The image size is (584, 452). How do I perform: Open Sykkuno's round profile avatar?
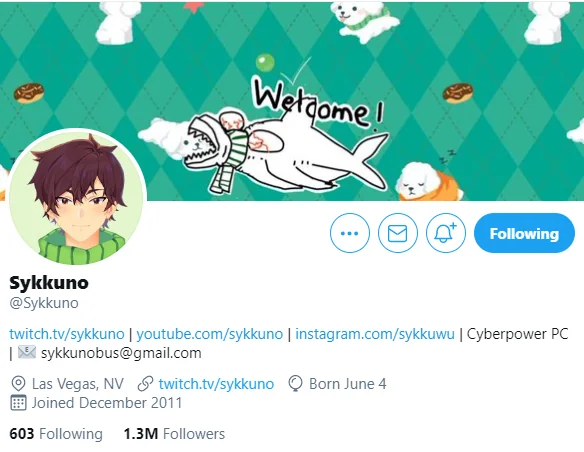coord(77,198)
